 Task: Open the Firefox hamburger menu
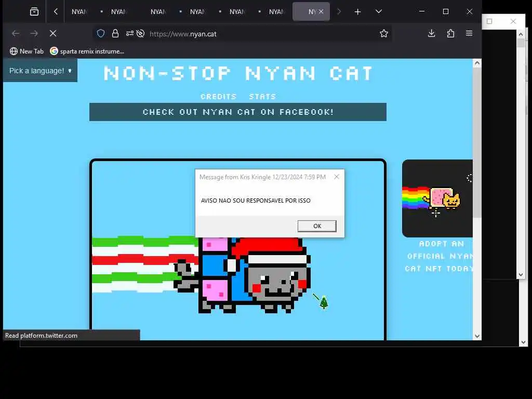coord(469,33)
